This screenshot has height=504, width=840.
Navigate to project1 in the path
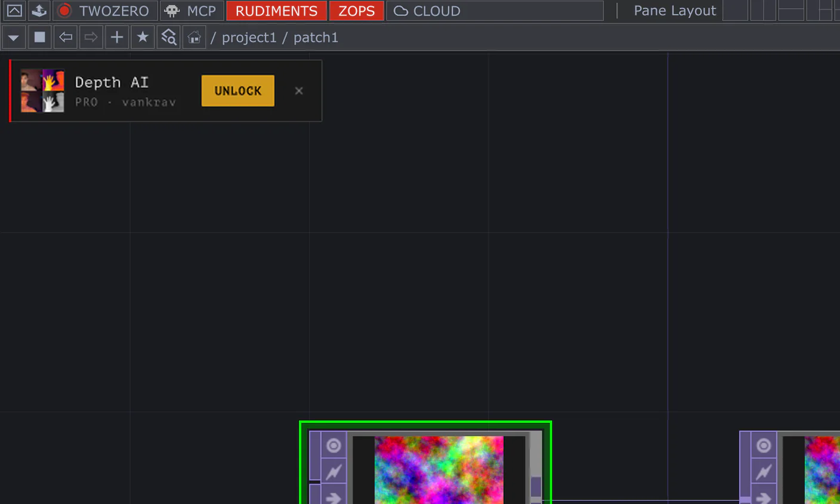click(249, 38)
